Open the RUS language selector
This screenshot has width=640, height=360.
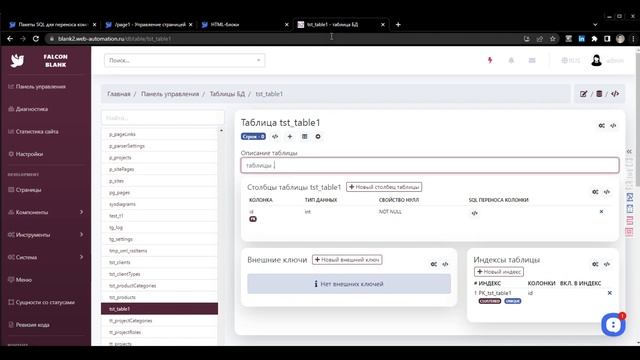click(571, 60)
